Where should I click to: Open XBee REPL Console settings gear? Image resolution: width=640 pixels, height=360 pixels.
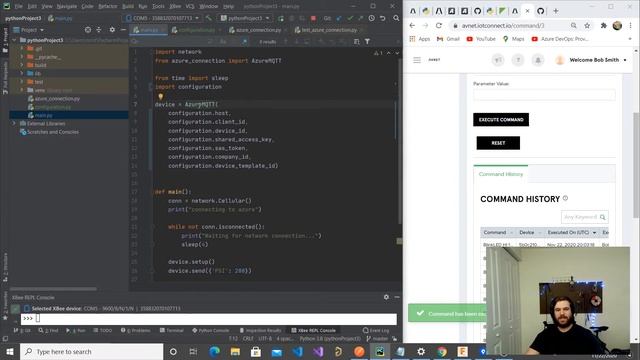tap(386, 297)
